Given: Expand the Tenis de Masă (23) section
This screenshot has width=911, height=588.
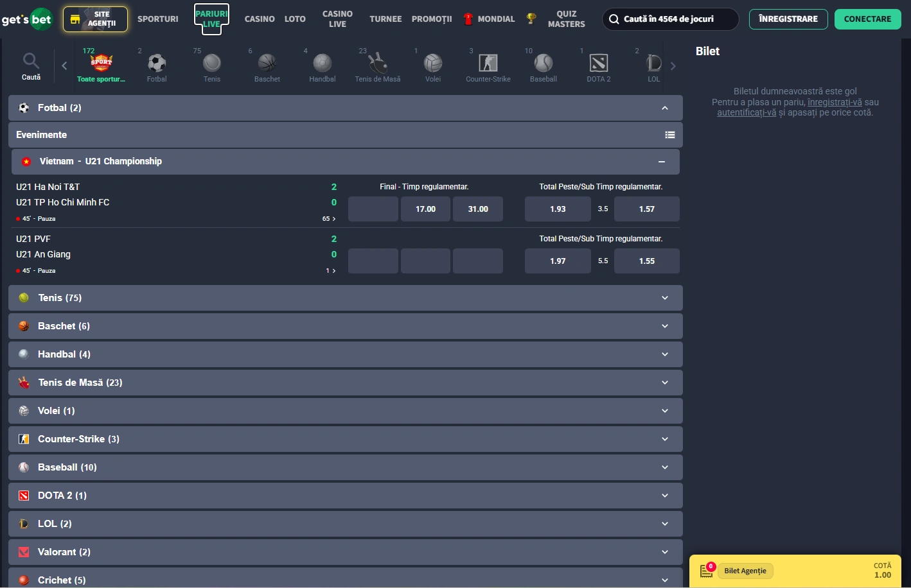Looking at the screenshot, I should pyautogui.click(x=346, y=383).
